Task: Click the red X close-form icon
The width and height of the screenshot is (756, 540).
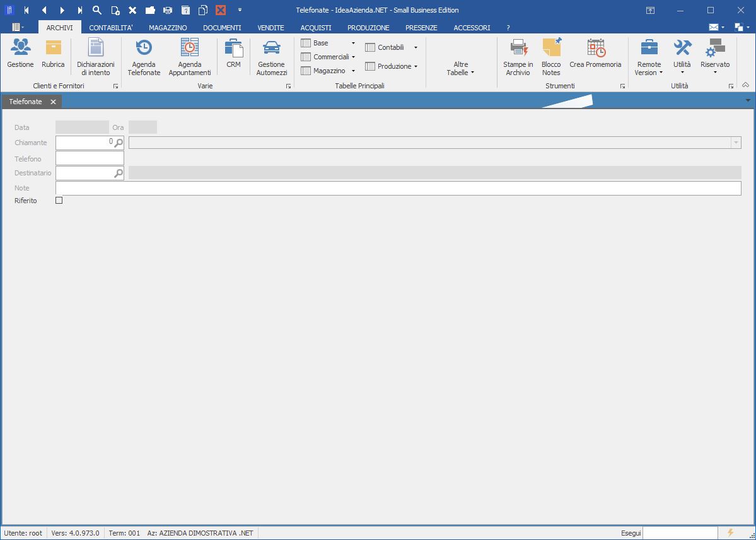Action: pos(221,10)
